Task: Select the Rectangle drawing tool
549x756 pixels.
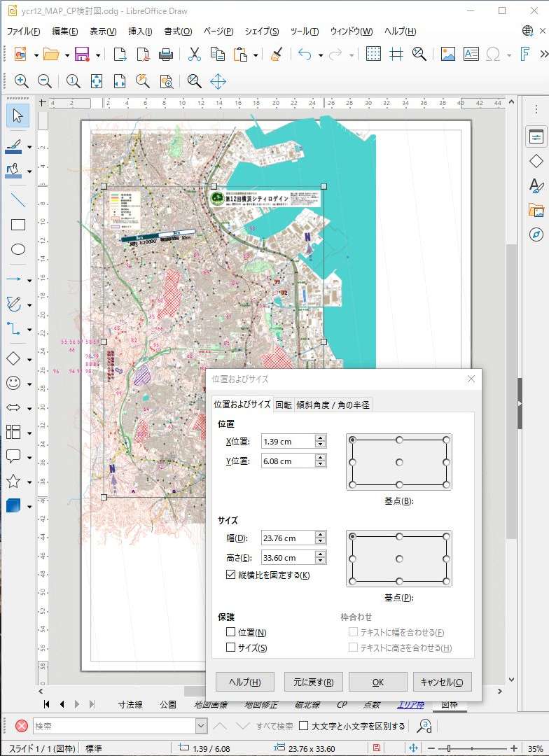Action: tap(18, 225)
